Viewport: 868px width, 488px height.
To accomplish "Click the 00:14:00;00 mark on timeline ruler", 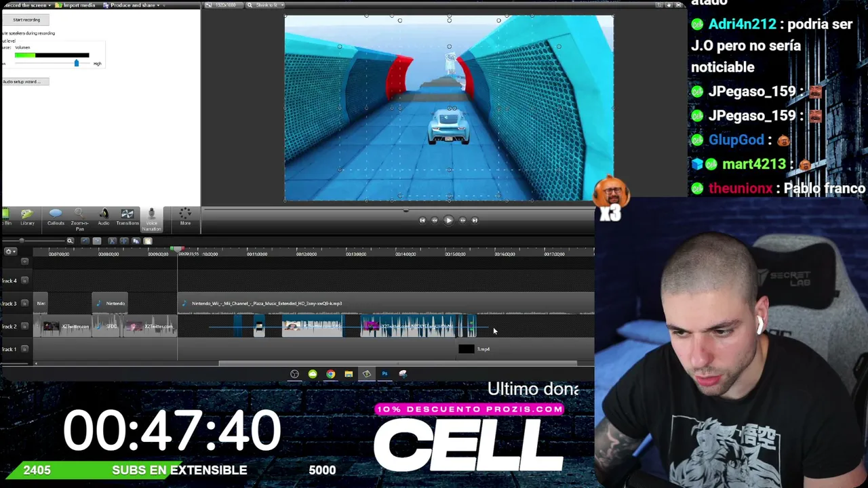I will tap(406, 254).
